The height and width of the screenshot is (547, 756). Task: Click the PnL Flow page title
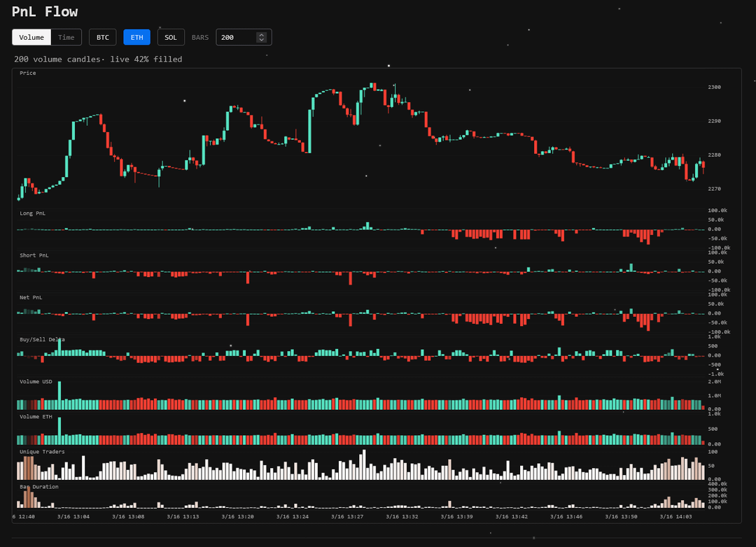pyautogui.click(x=45, y=12)
